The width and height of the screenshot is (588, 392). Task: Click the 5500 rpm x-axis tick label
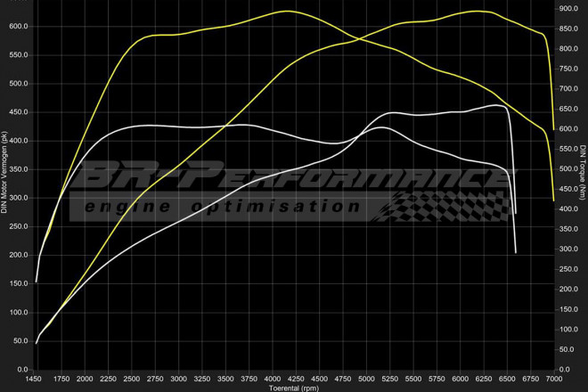412,378
